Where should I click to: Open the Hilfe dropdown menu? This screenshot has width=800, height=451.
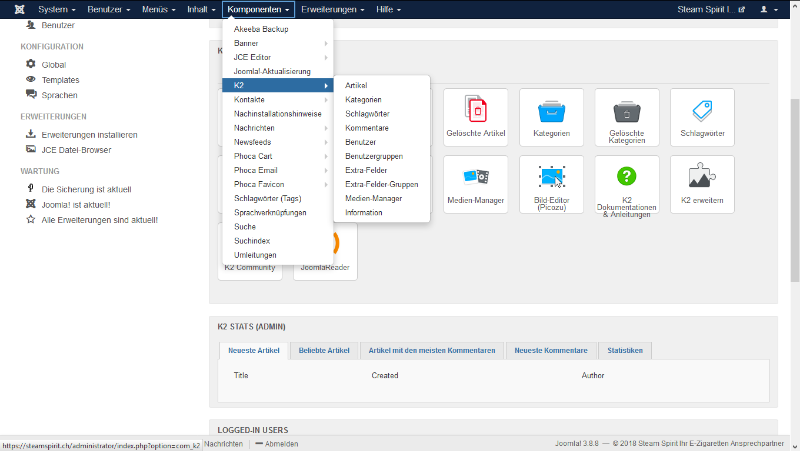(388, 9)
